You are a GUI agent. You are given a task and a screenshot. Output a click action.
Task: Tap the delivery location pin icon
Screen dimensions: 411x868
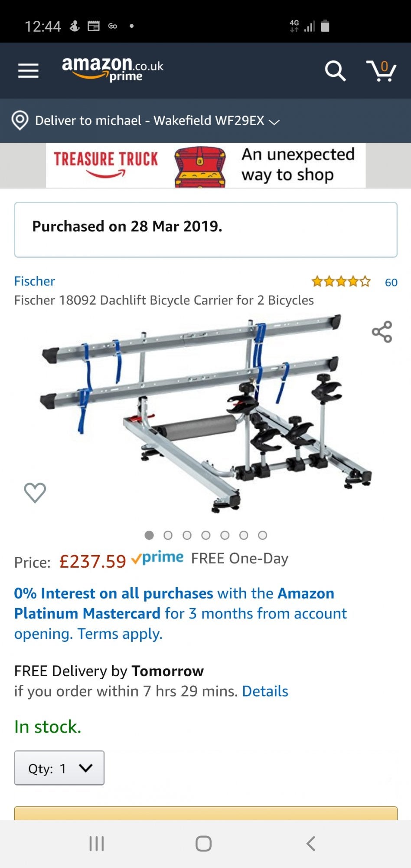click(20, 120)
